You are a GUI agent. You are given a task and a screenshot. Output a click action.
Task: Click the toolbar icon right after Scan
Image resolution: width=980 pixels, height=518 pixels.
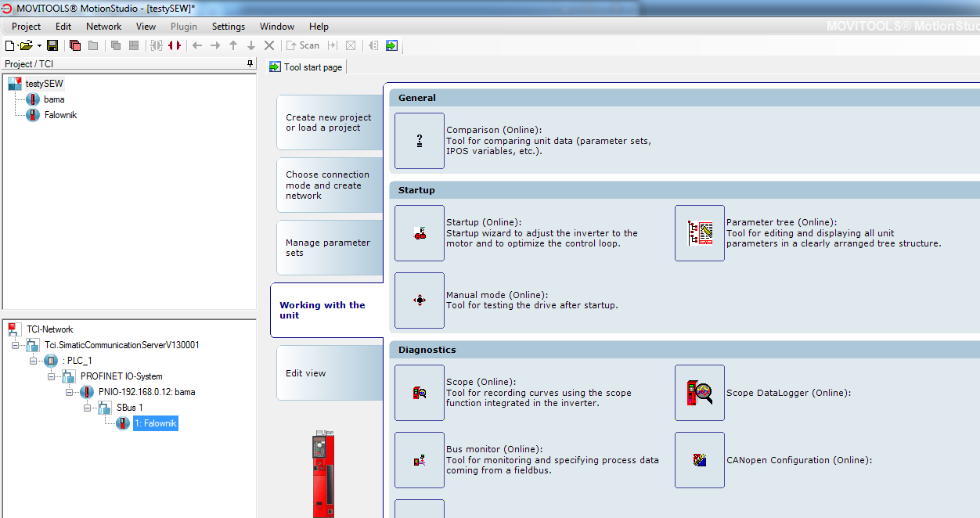coord(333,45)
